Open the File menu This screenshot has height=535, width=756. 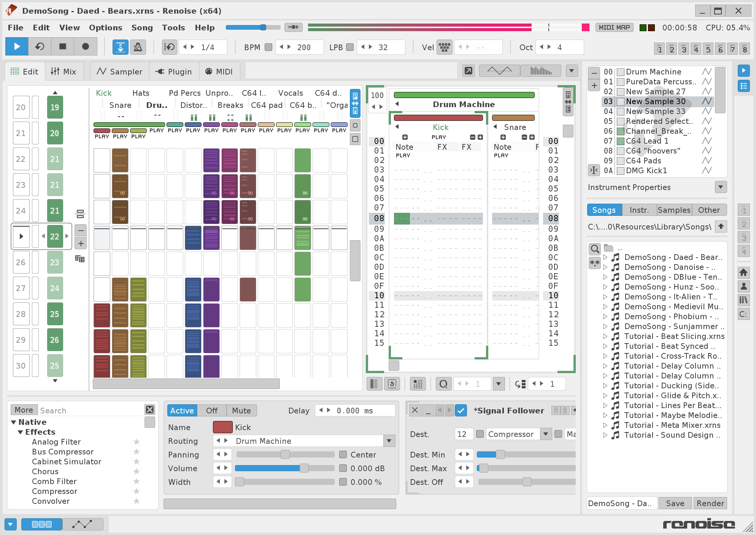click(x=16, y=27)
